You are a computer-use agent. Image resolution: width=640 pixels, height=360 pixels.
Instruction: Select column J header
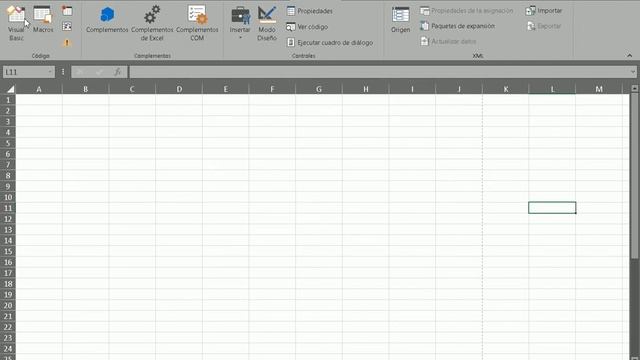point(459,89)
